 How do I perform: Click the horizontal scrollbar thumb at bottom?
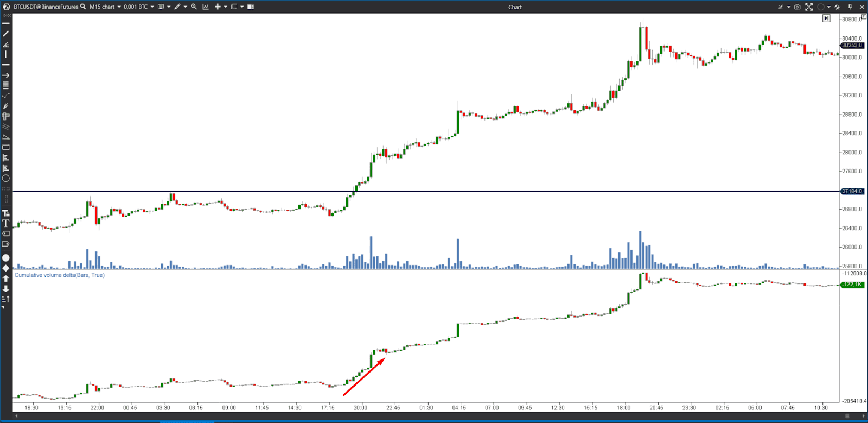[x=847, y=416]
